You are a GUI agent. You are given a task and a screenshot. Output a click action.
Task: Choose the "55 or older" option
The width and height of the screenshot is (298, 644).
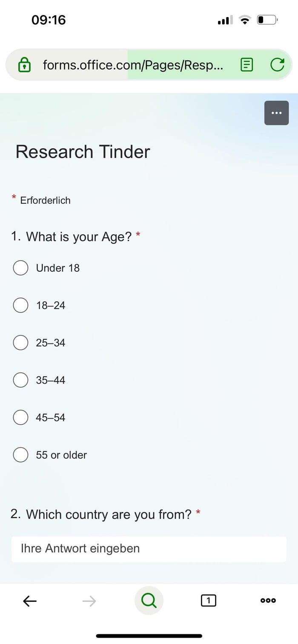point(20,455)
